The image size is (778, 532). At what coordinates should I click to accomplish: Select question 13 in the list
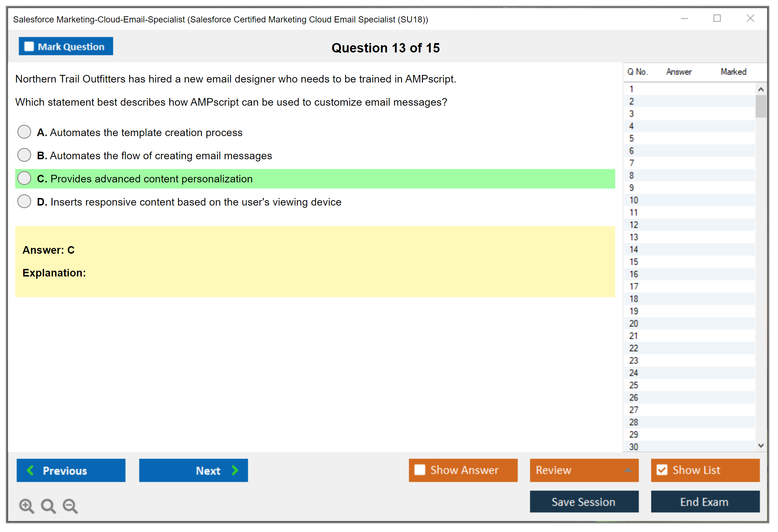click(x=634, y=237)
